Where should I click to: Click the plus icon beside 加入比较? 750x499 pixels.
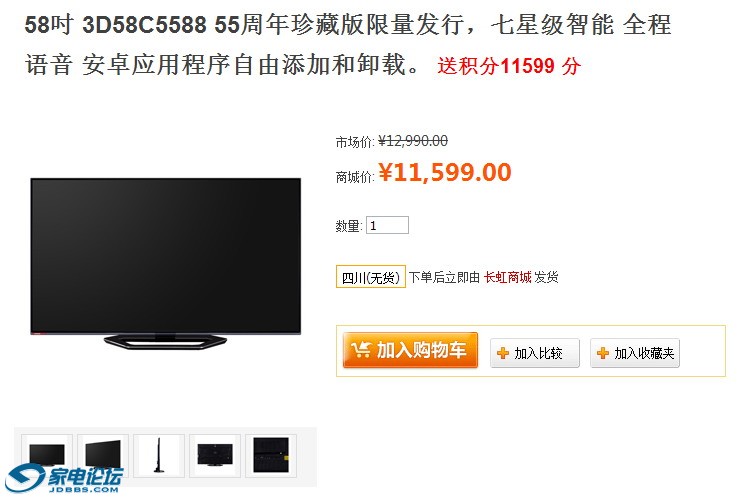(x=503, y=353)
